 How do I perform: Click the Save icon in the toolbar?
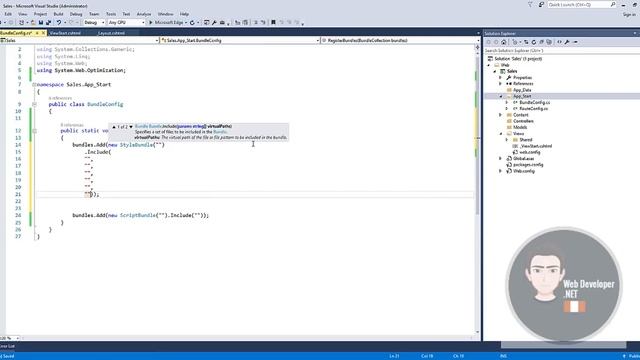pyautogui.click(x=41, y=22)
